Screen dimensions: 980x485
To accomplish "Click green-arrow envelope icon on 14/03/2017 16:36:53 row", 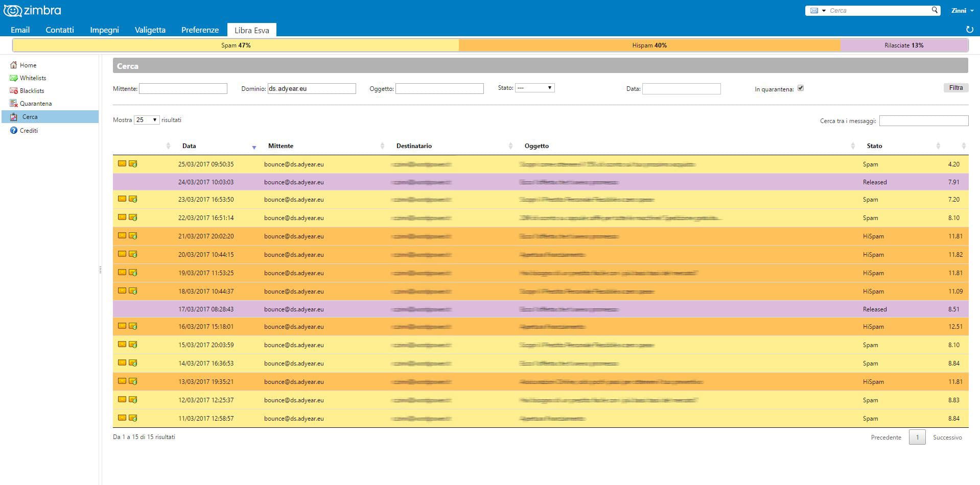I will click(133, 363).
